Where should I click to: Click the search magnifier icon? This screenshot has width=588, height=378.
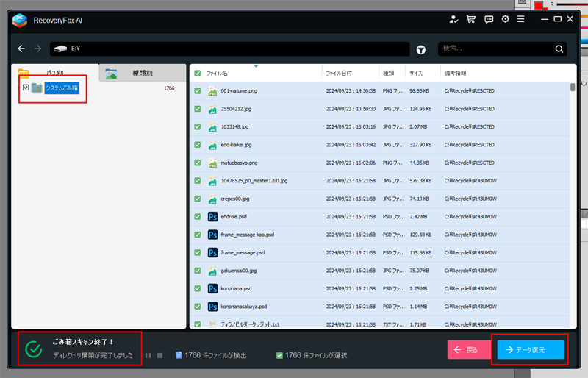pyautogui.click(x=559, y=49)
